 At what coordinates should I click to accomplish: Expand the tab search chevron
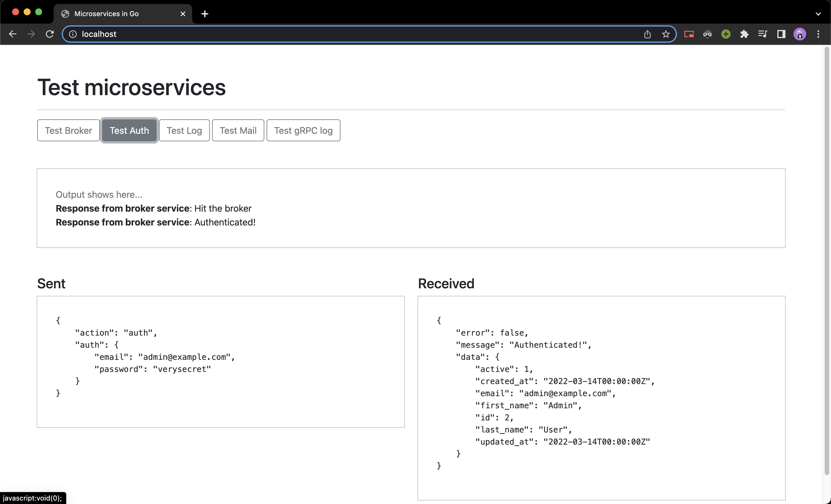(x=818, y=14)
